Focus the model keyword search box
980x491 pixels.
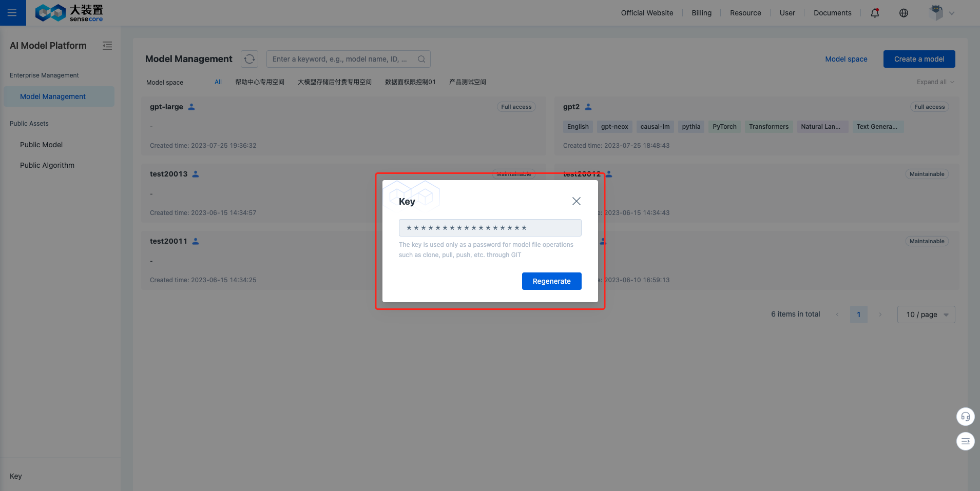click(349, 59)
